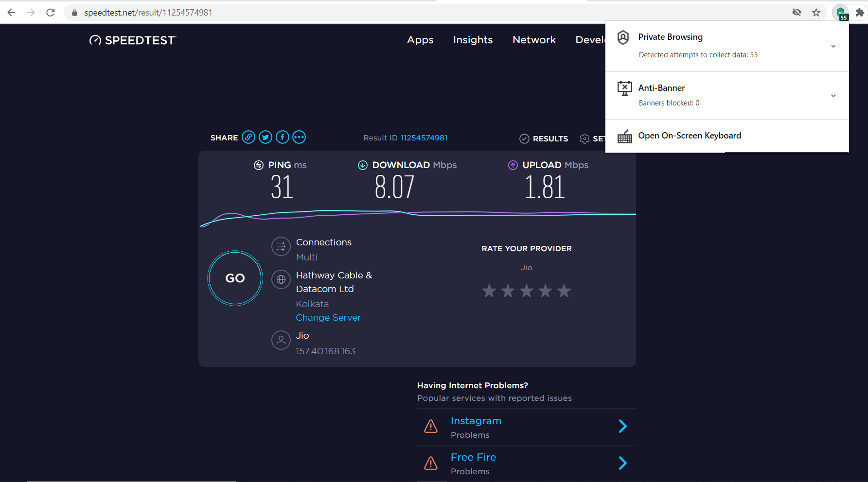868x482 pixels.
Task: Open Instagram problems via chevron arrow
Action: [623, 426]
